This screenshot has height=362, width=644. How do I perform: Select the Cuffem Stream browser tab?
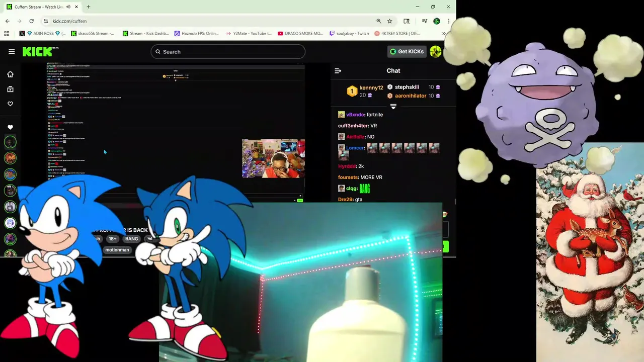click(43, 7)
